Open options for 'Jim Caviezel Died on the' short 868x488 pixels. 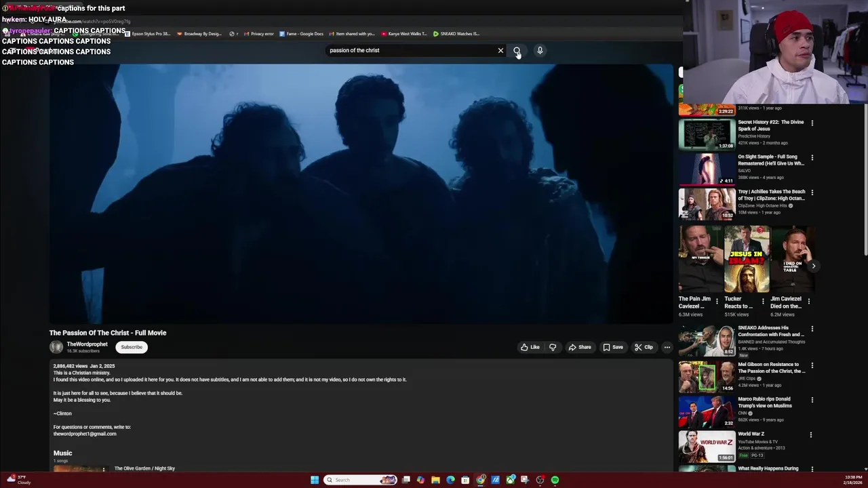pos(808,302)
